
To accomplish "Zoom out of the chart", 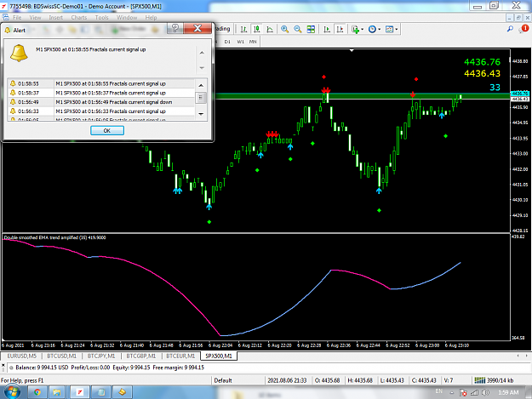I will (298, 30).
